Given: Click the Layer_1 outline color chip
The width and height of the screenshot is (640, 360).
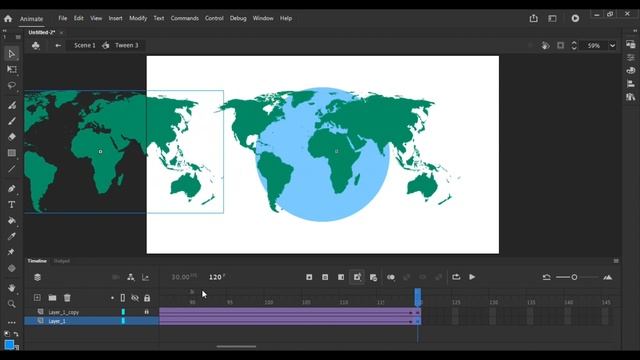Looking at the screenshot, I should [x=123, y=321].
